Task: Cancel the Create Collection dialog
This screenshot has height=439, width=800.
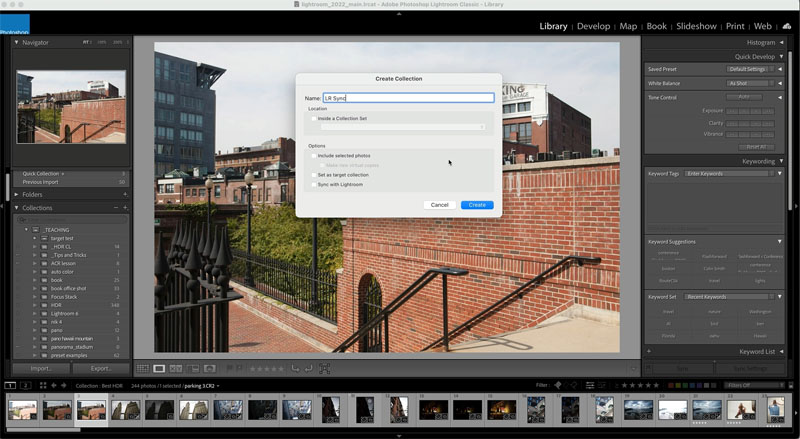Action: click(x=439, y=205)
